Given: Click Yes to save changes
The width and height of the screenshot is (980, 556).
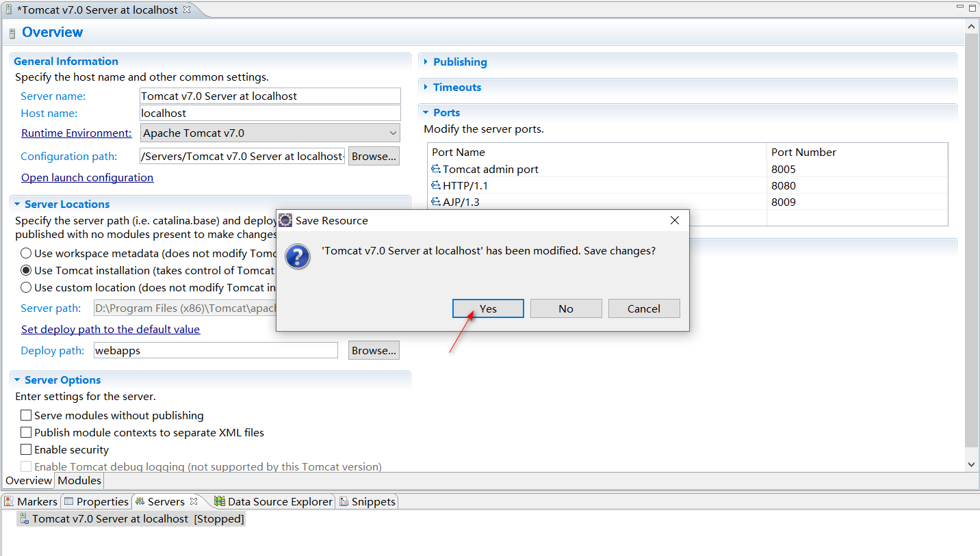Looking at the screenshot, I should [488, 308].
